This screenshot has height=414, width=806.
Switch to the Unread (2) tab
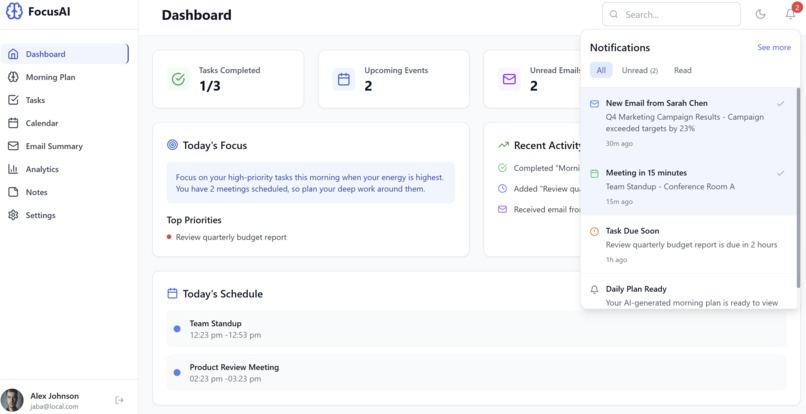coord(639,70)
